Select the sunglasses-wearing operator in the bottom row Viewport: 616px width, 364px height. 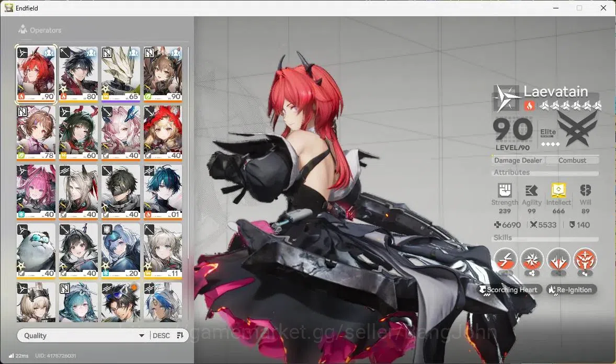pyautogui.click(x=121, y=302)
